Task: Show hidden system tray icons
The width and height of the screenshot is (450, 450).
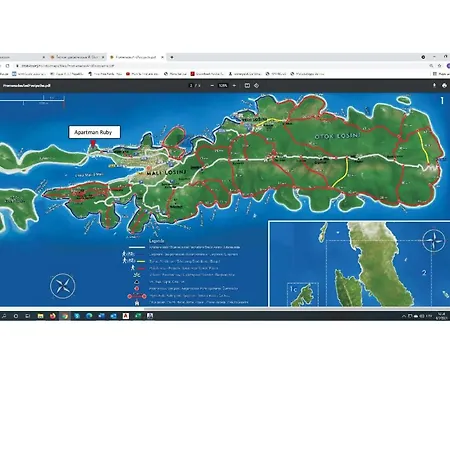Action: [404, 316]
